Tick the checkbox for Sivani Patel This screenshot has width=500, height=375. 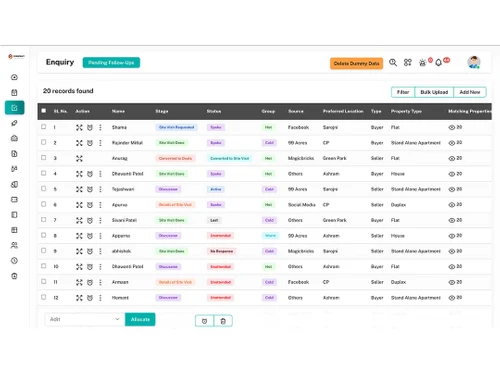click(x=44, y=220)
